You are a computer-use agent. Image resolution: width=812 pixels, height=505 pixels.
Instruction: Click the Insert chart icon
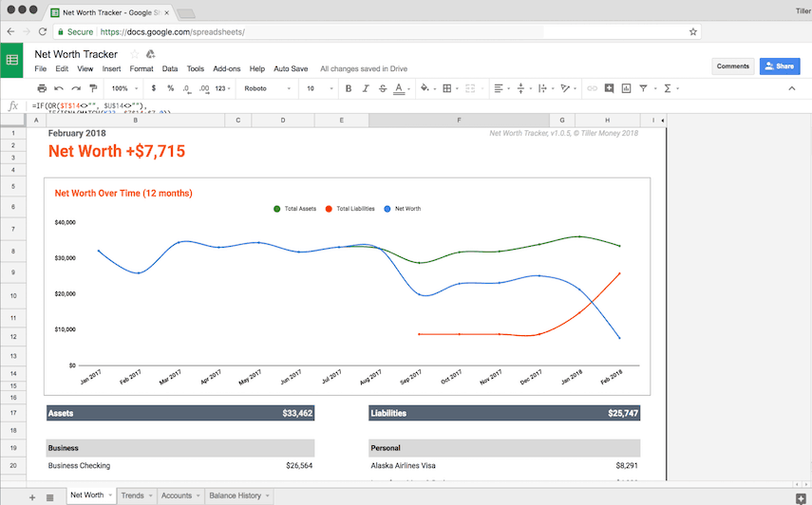(626, 88)
